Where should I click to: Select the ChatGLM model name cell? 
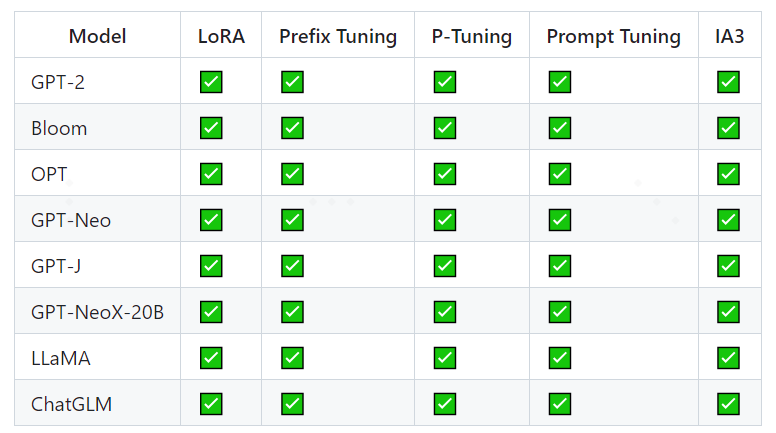pos(72,404)
